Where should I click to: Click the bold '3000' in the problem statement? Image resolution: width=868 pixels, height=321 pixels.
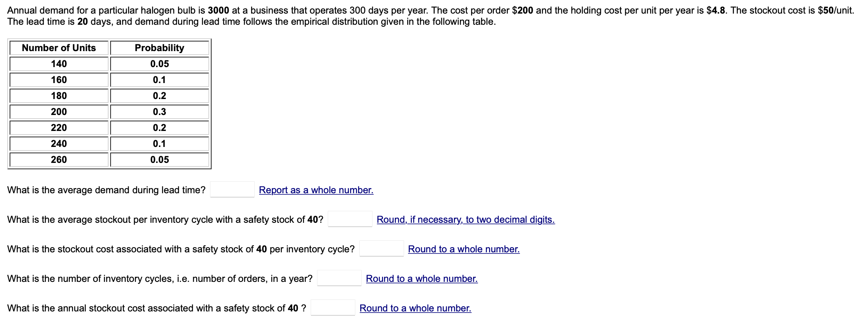tap(218, 10)
